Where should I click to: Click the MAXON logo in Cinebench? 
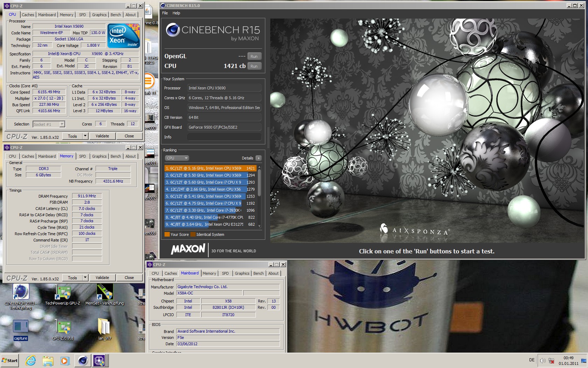pyautogui.click(x=188, y=249)
